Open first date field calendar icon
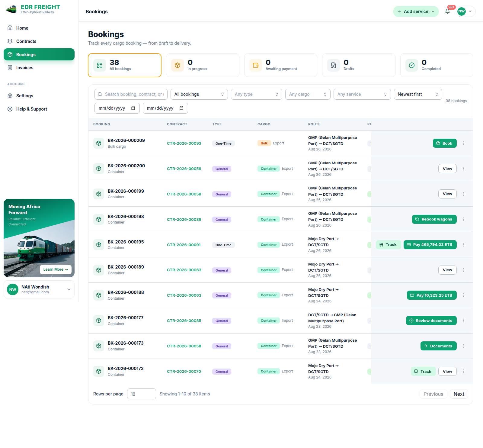 [x=133, y=108]
